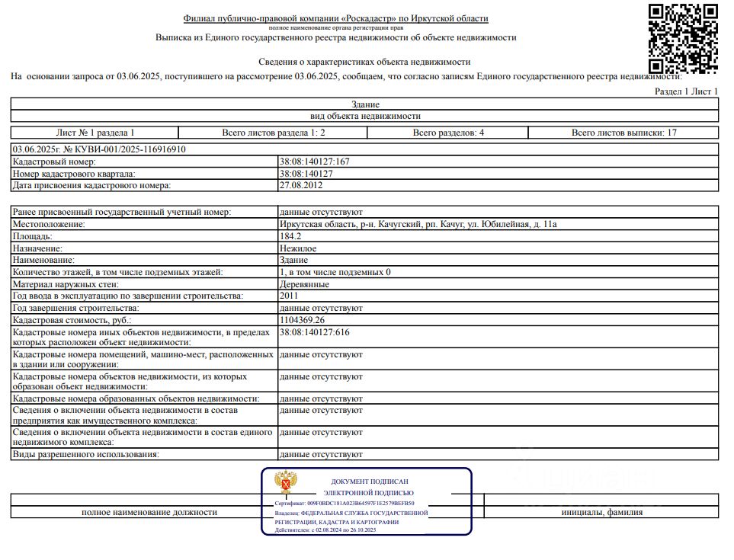The height and width of the screenshot is (560, 734).
Task: Click the heading 'Сведения о характеристиках объекта недвижимости'
Action: pos(364,62)
